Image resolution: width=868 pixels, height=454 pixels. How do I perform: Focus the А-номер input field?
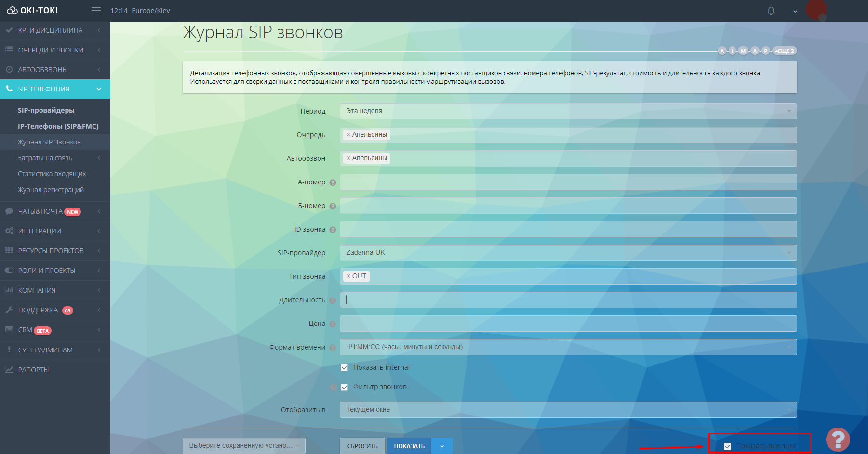click(x=568, y=182)
